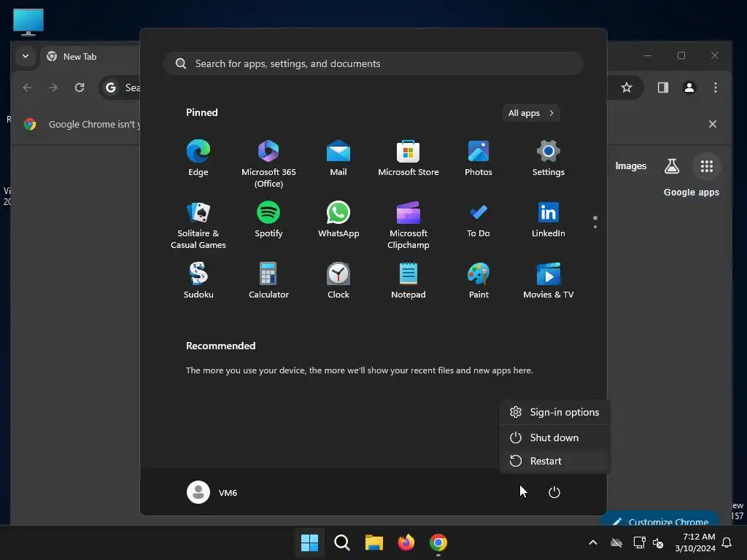Screen dimensions: 747x560
Task: Select the New Tab tab in Chrome
Action: click(x=90, y=57)
